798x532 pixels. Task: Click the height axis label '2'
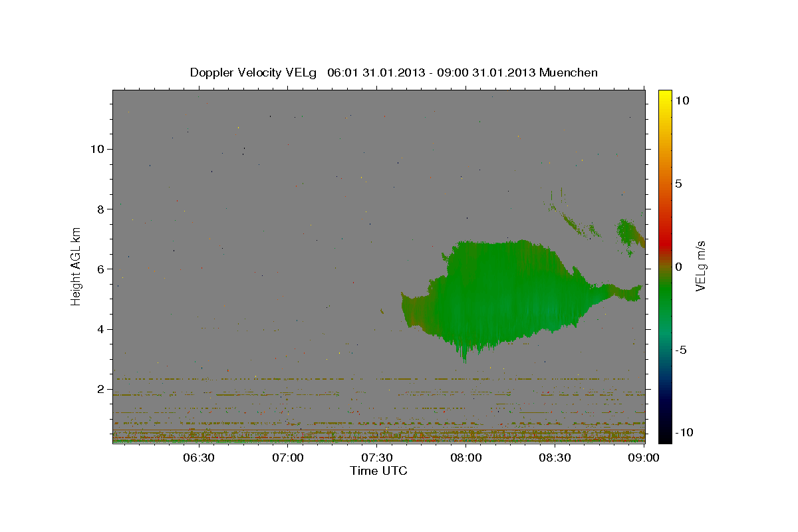[x=101, y=389]
